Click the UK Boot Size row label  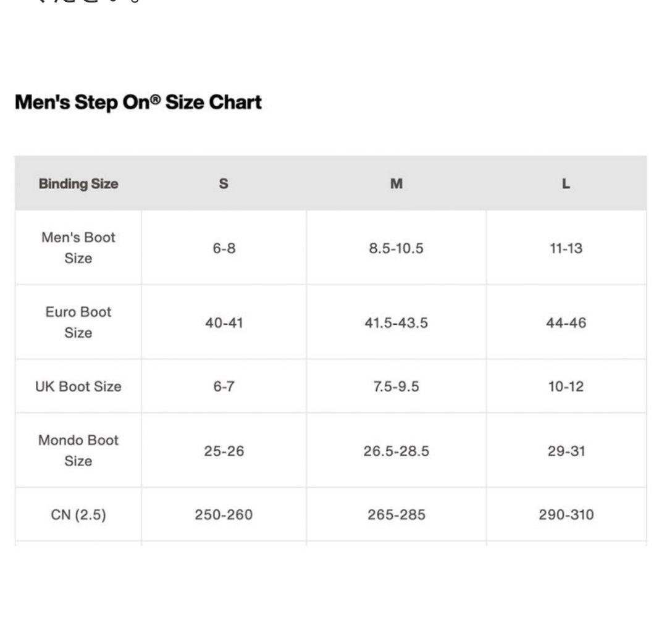tap(78, 387)
